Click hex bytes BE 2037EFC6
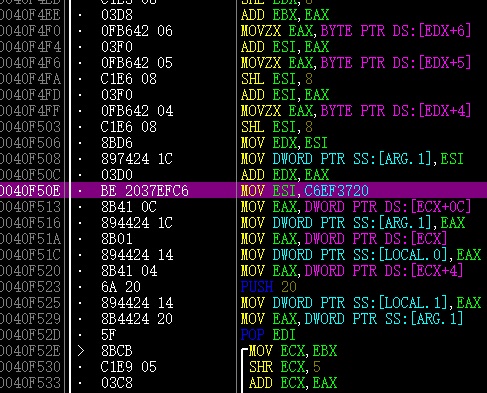 pyautogui.click(x=145, y=191)
